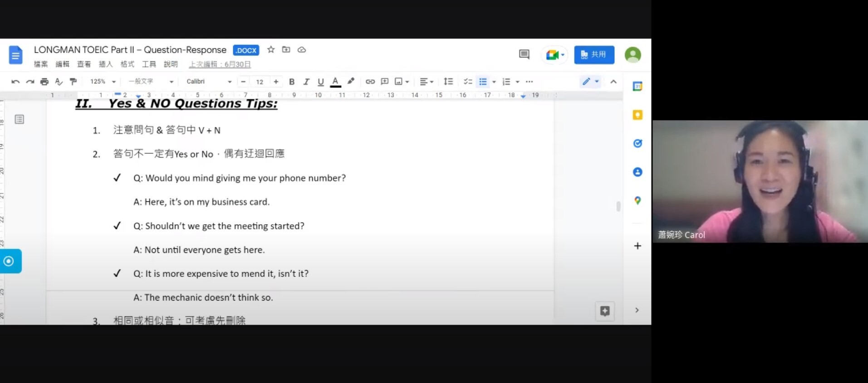The image size is (868, 383).
Task: Open Contacts in side panel
Action: (x=638, y=172)
